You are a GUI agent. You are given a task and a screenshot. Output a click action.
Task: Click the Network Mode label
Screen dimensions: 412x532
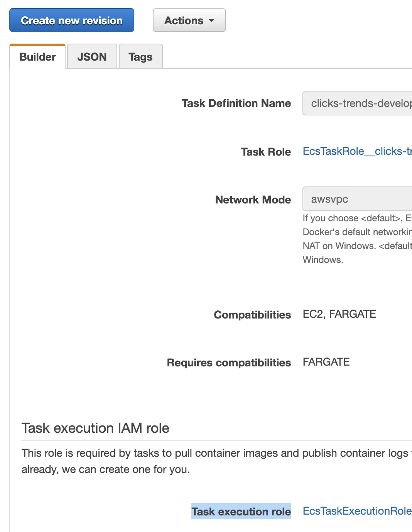point(253,200)
